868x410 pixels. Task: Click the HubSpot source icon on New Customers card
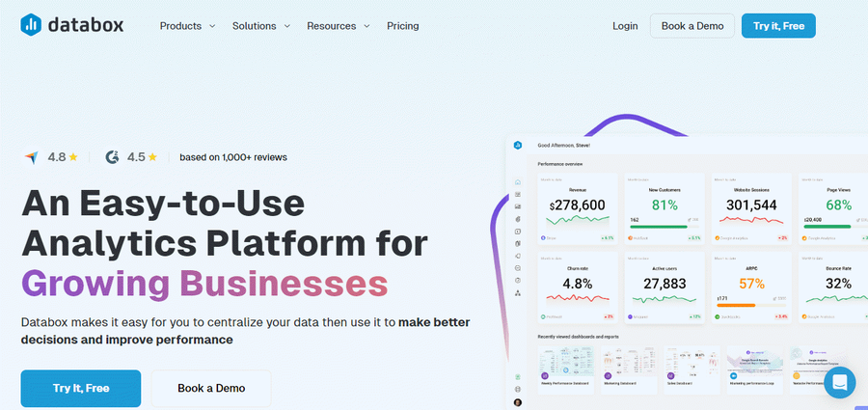630,237
